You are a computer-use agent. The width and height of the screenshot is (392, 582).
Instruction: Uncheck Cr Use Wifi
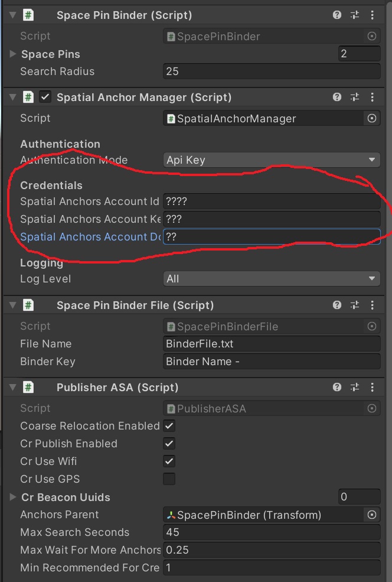(x=169, y=461)
